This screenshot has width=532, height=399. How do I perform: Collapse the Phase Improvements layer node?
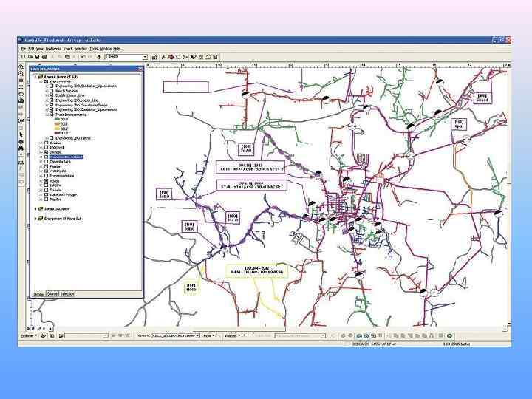(47, 115)
